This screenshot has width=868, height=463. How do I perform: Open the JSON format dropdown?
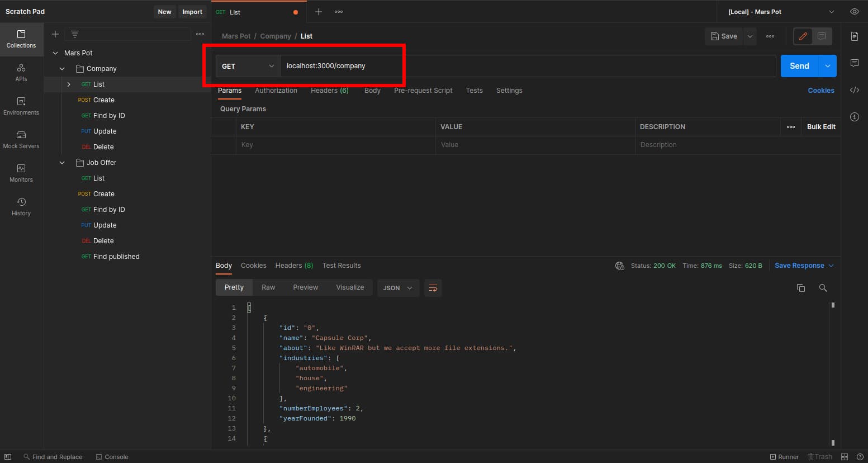[397, 287]
